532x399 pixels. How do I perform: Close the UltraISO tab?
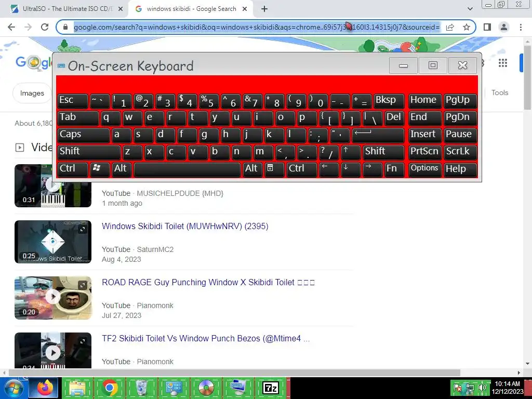[x=121, y=9]
